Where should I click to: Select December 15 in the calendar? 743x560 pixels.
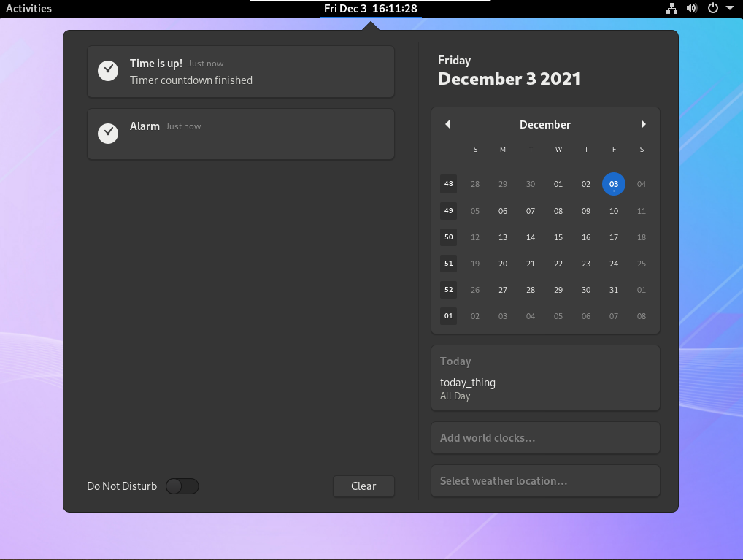(x=558, y=237)
